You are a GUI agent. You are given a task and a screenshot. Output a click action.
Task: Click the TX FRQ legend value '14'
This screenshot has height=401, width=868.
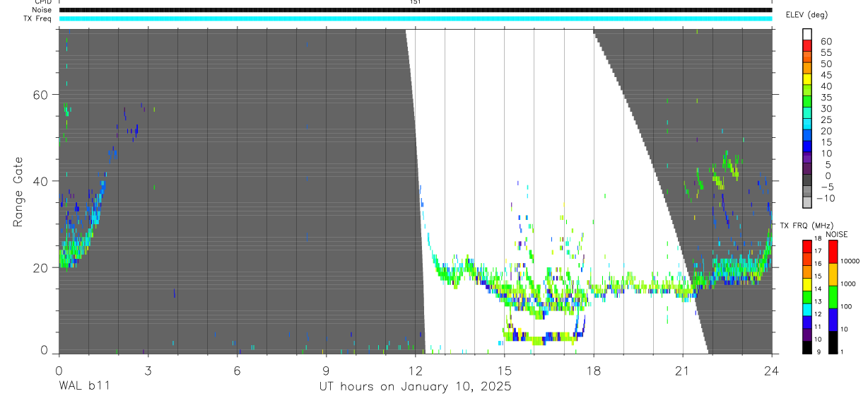point(818,289)
